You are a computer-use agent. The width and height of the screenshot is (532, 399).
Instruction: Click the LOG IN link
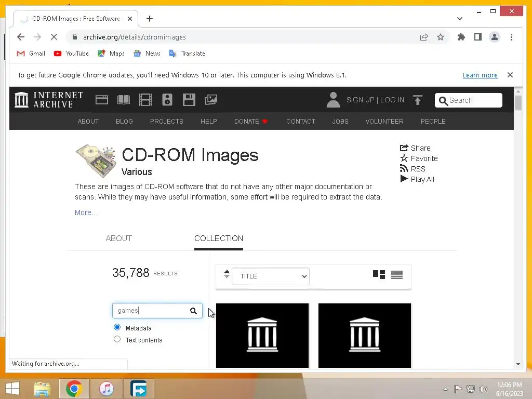pyautogui.click(x=392, y=100)
